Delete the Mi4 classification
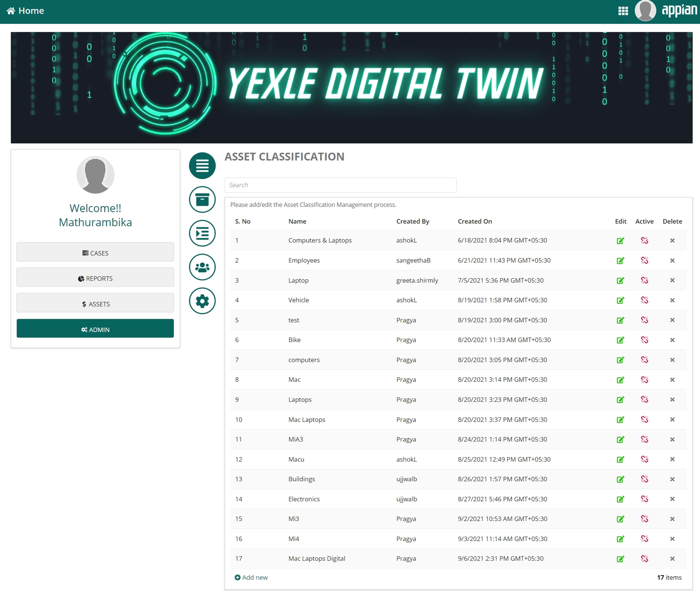Viewport: 700px width, 591px height. (x=672, y=539)
